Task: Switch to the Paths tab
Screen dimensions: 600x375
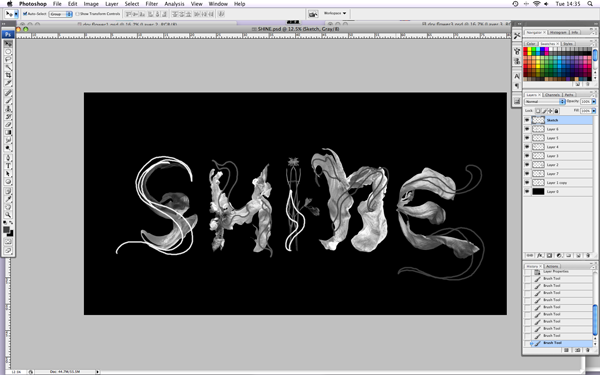Action: click(x=569, y=95)
